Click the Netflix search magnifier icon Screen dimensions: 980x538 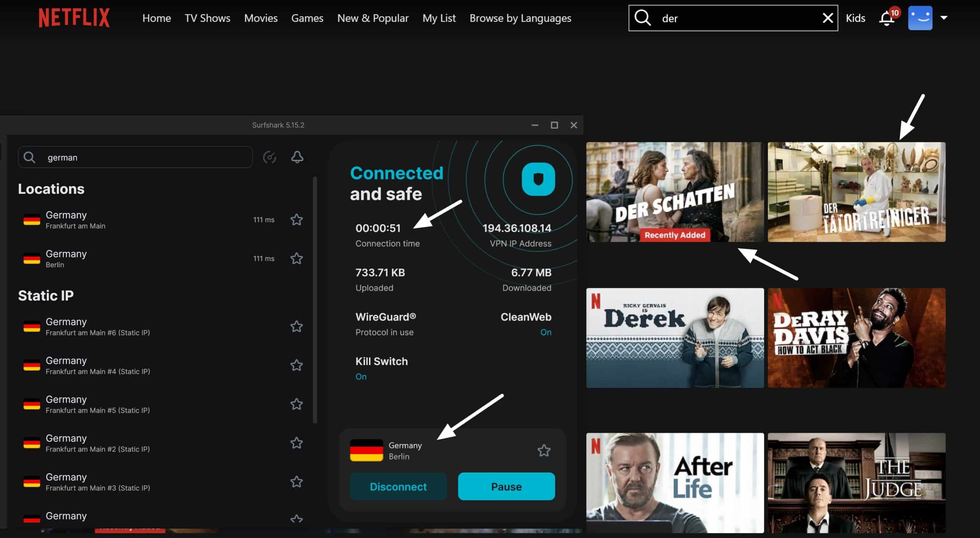tap(643, 18)
